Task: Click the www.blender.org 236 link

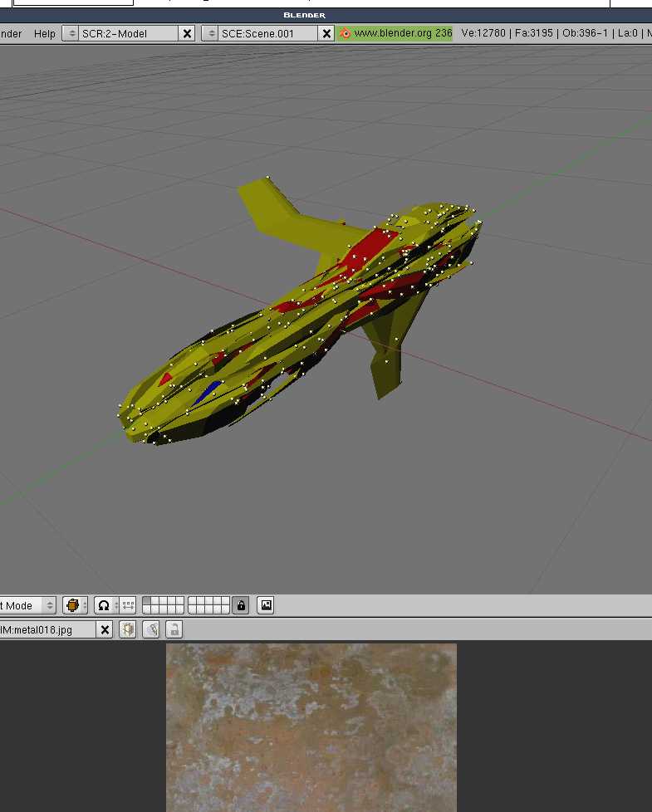Action: (395, 33)
